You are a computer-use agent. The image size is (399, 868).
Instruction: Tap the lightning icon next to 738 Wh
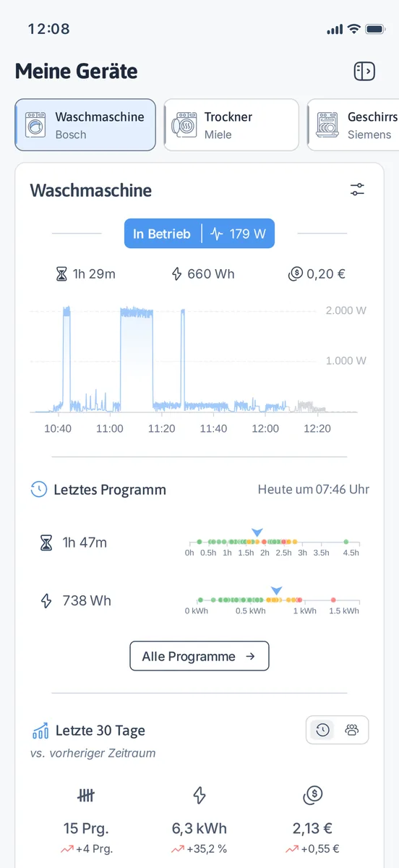[x=46, y=600]
